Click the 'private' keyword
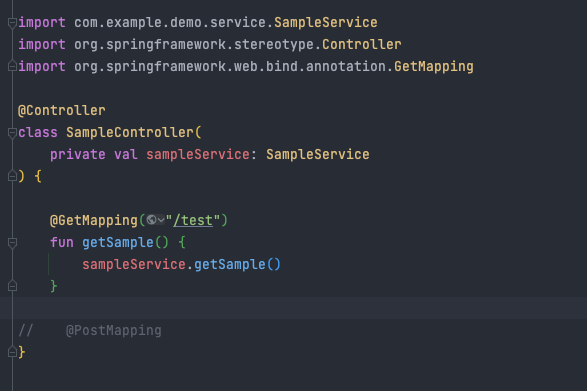 [78, 154]
